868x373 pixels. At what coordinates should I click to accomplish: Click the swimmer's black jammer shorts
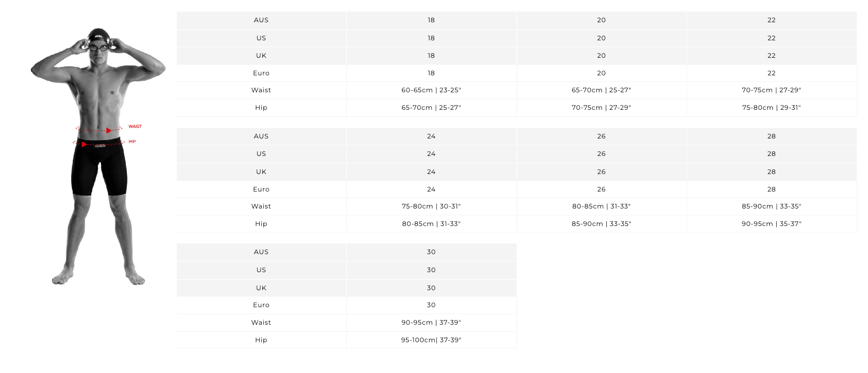(99, 167)
